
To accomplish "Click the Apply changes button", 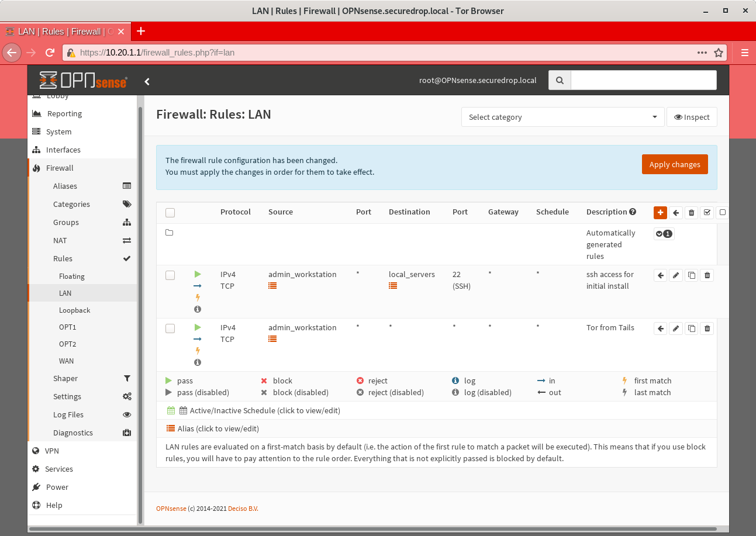I will click(675, 164).
